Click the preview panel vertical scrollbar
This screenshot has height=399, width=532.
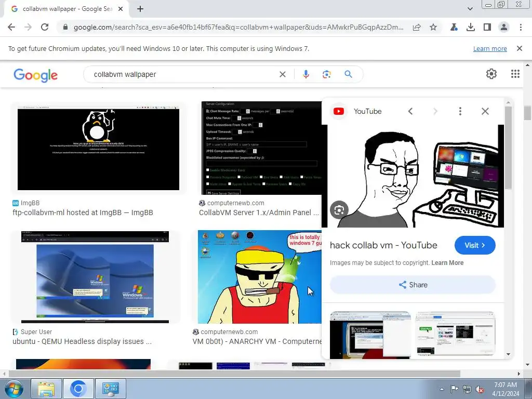pyautogui.click(x=508, y=148)
